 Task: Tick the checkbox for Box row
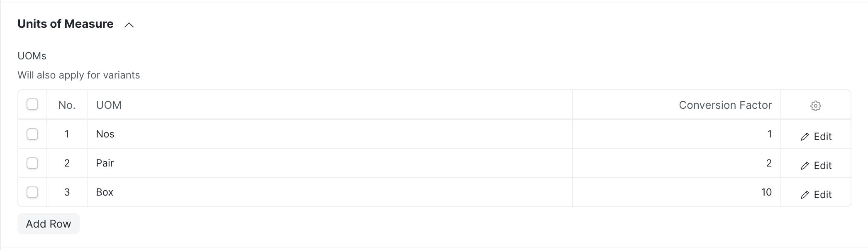tap(32, 192)
